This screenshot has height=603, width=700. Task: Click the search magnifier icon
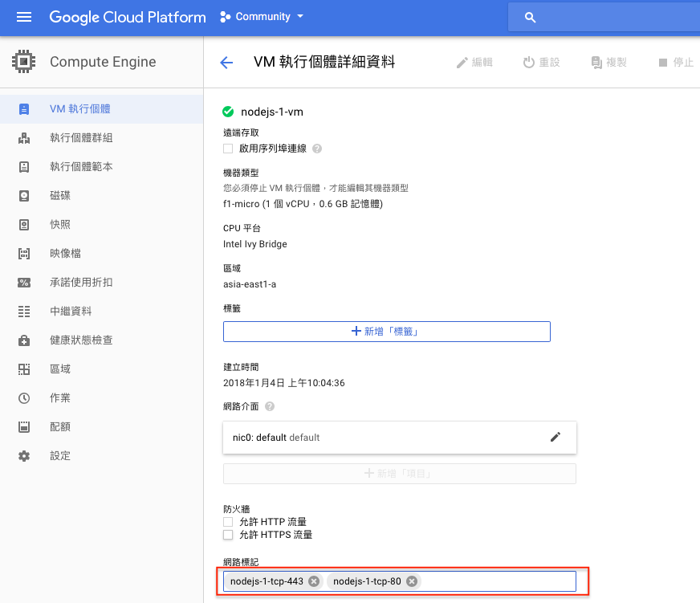(x=530, y=18)
